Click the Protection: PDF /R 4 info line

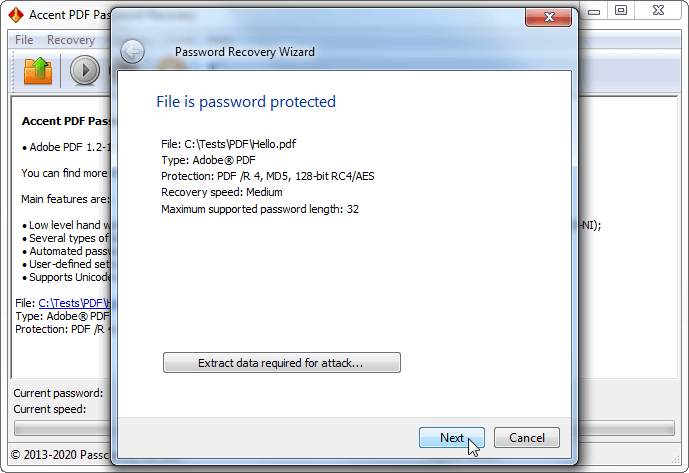click(268, 176)
